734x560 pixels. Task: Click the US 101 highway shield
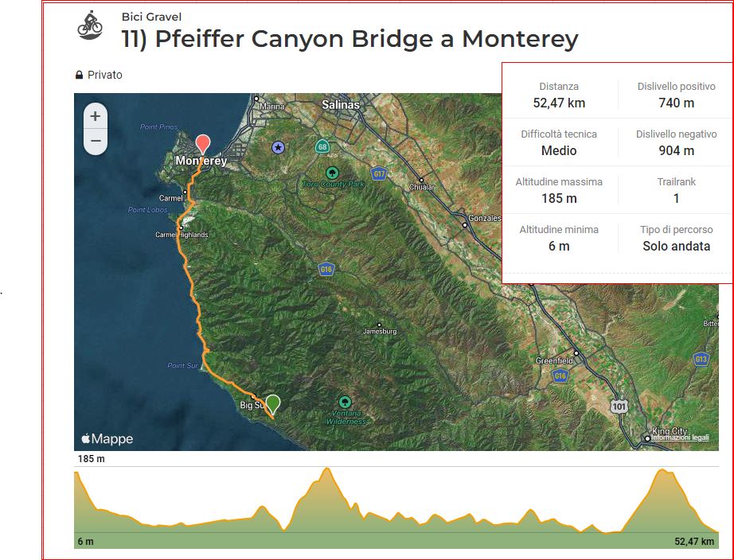tap(619, 406)
